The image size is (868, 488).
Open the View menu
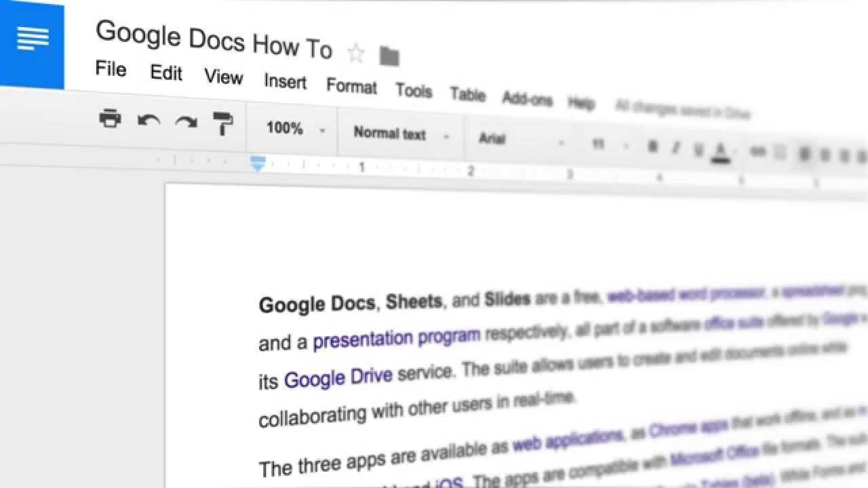(x=224, y=77)
